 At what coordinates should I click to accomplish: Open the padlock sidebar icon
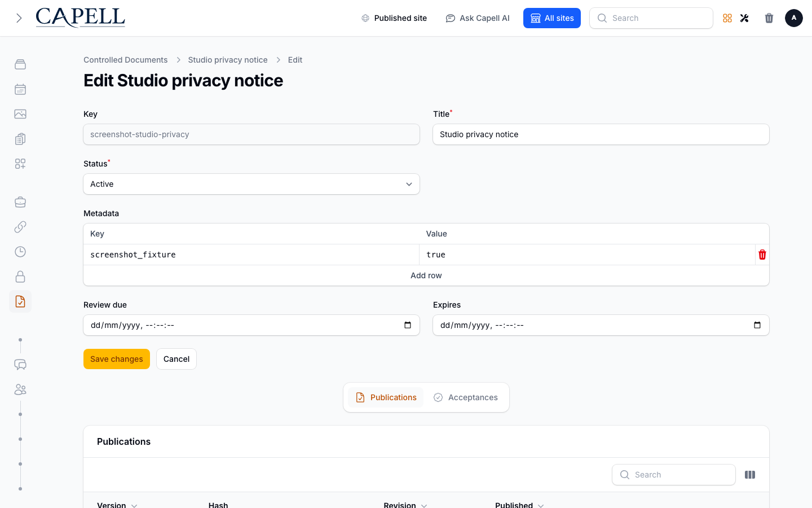pyautogui.click(x=20, y=277)
